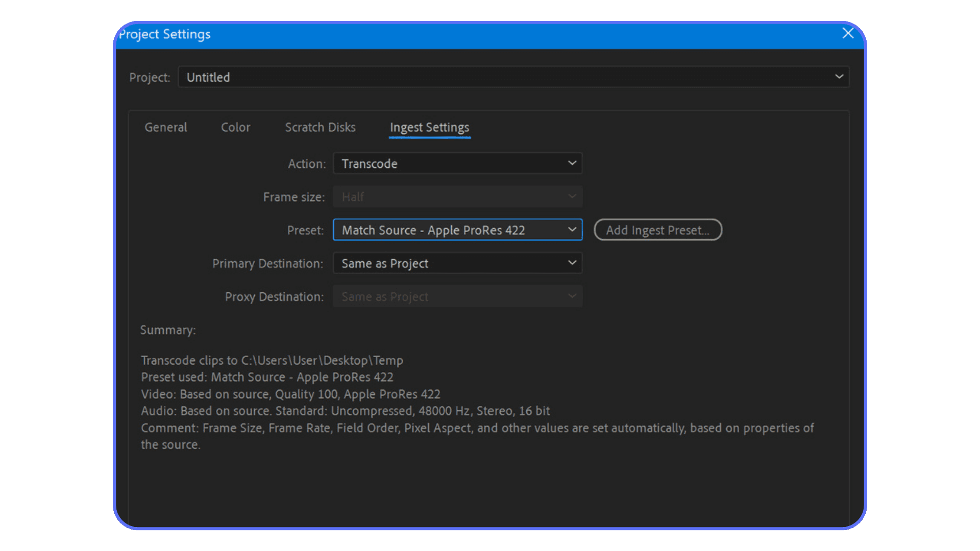Click the Project dropdown chevron arrow
Screen dimensions: 980x551
tap(839, 77)
